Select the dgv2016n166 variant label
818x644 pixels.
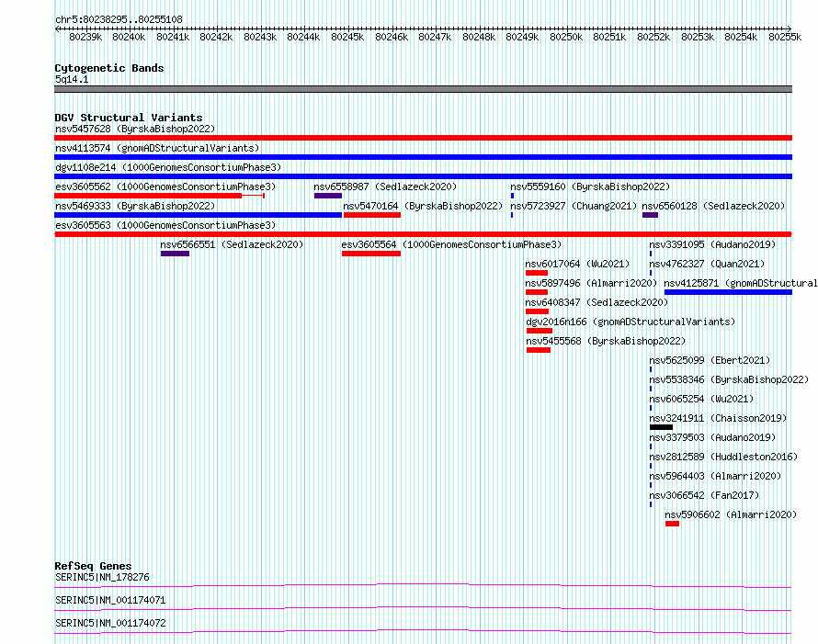coord(631,322)
